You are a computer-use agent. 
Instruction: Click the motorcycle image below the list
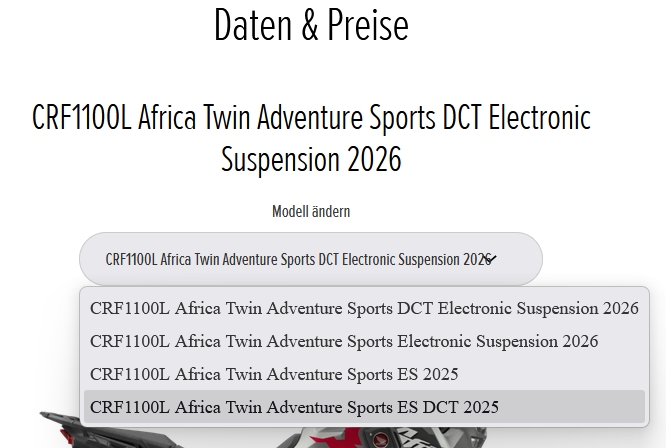(330, 438)
